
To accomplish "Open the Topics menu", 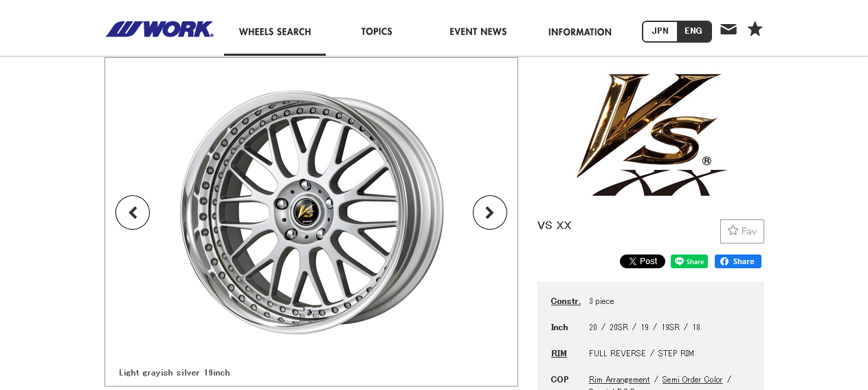I will click(377, 32).
